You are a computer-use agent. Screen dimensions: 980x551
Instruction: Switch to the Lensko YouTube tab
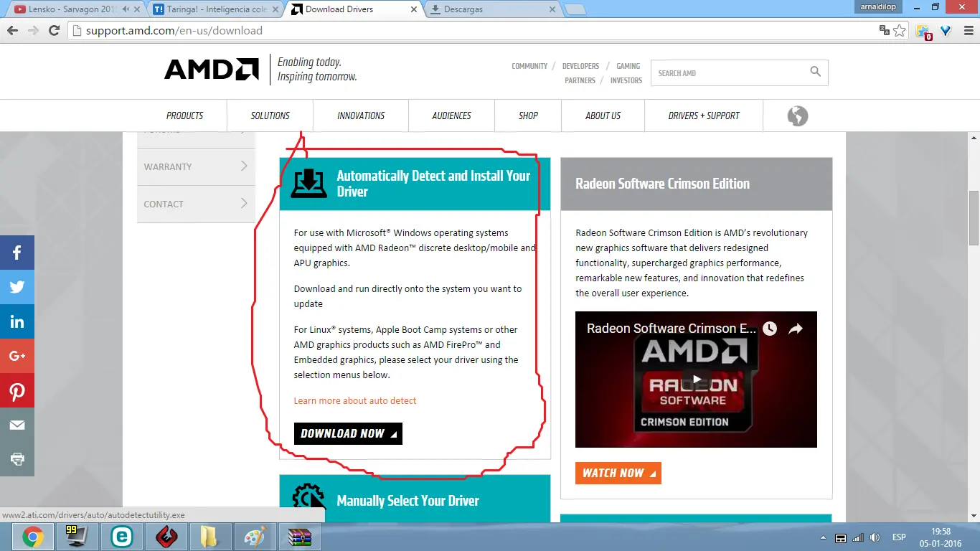75,9
